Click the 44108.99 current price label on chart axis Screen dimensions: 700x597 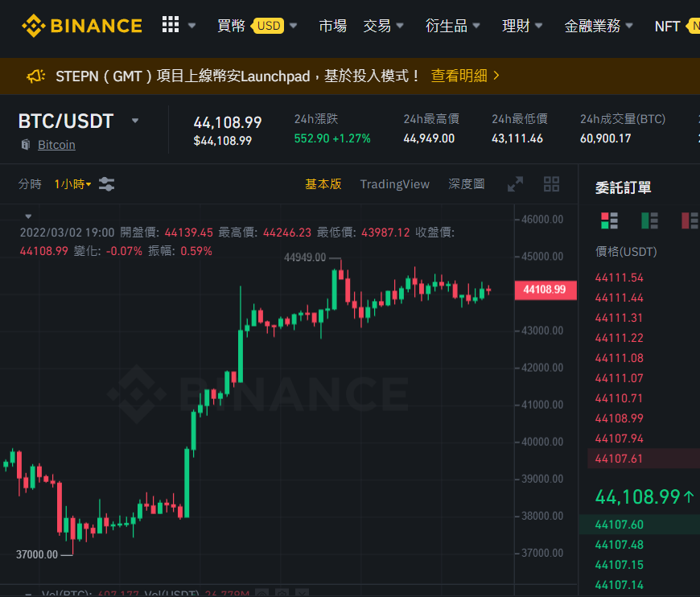point(545,290)
